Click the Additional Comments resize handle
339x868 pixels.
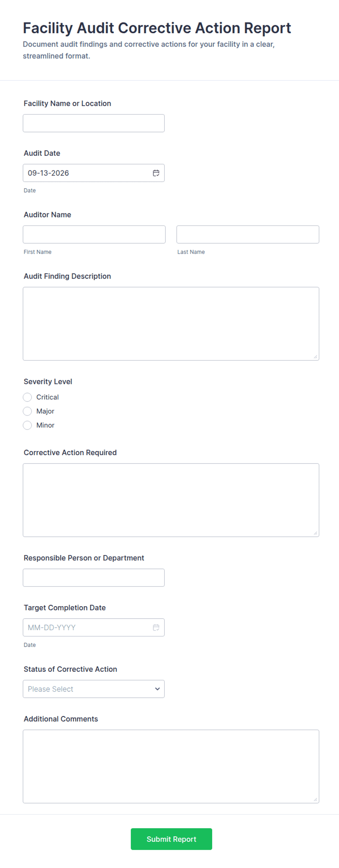315,799
